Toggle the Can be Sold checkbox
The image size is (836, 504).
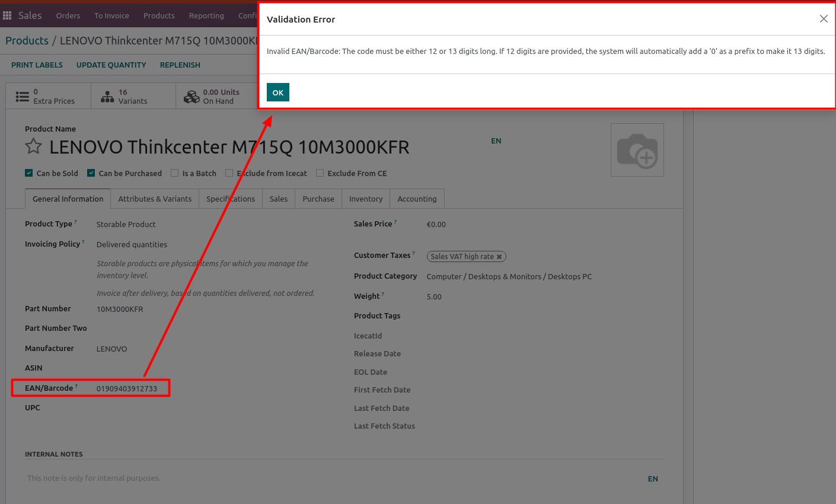pyautogui.click(x=28, y=173)
